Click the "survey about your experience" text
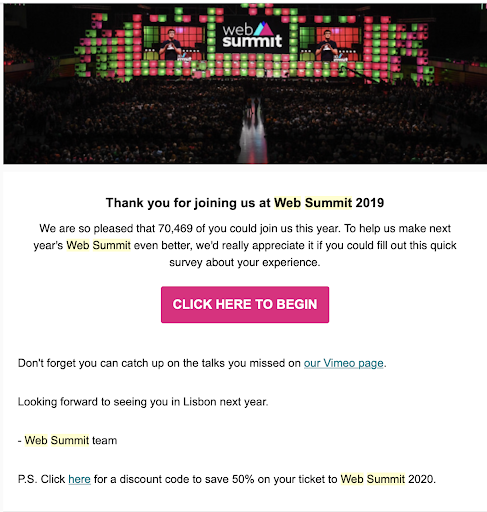Image resolution: width=487 pixels, height=512 pixels. coord(245,262)
